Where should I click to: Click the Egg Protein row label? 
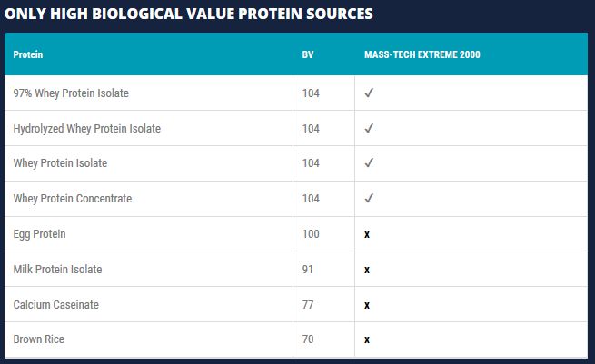[x=39, y=234]
